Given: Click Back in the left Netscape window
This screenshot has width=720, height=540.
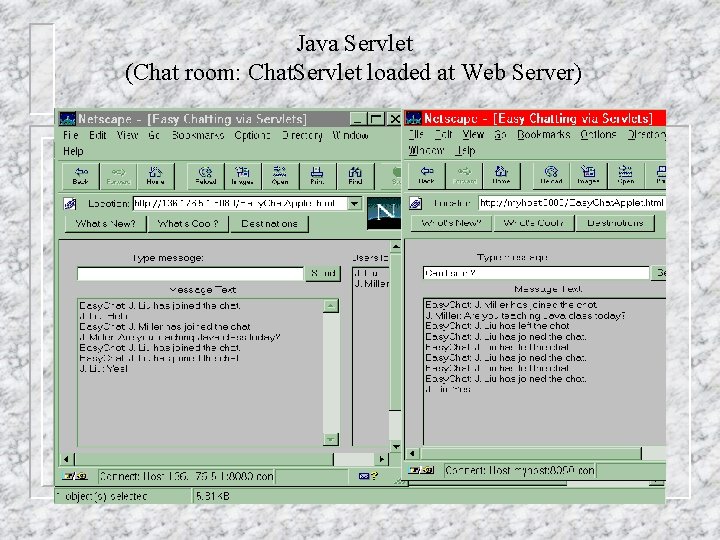Looking at the screenshot, I should tap(81, 176).
